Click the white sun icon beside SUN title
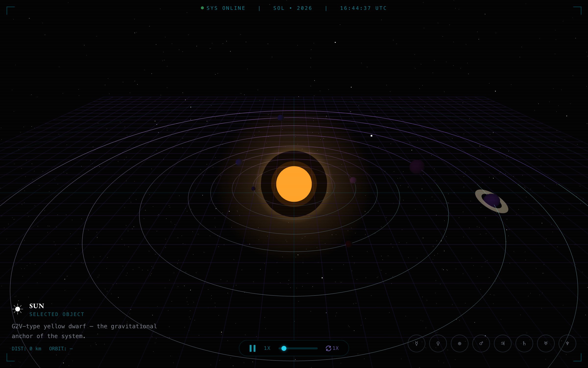Viewport: 588px width, 368px height. click(18, 309)
